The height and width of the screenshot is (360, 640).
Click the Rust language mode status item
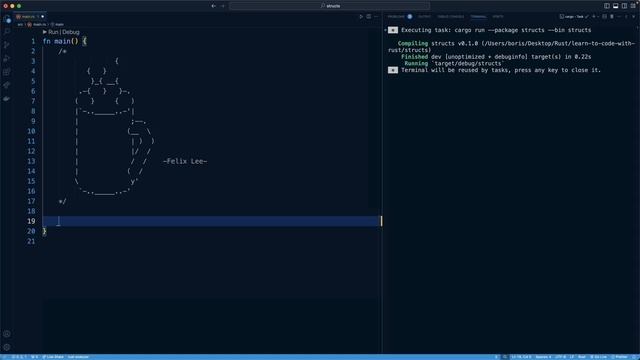click(x=582, y=357)
